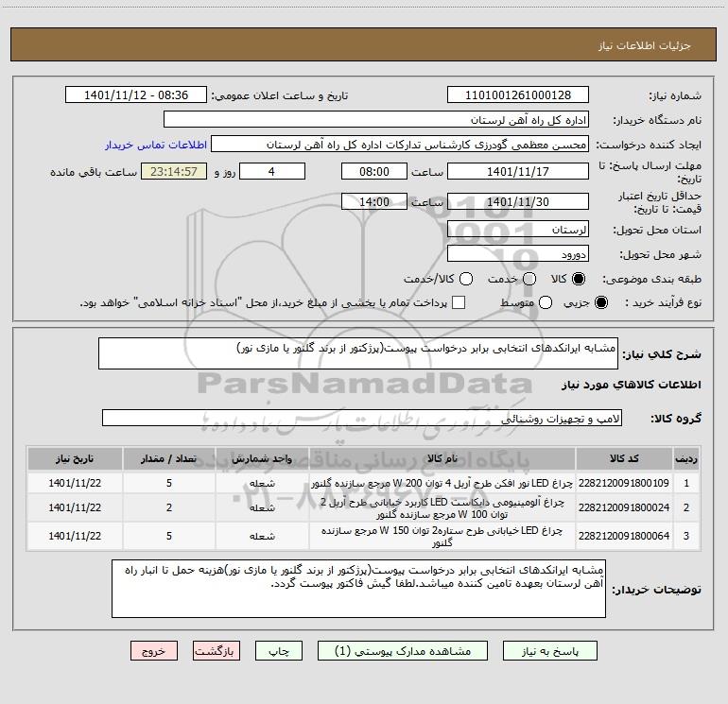Select the خدمت radio button
This screenshot has height=704, width=728.
tap(529, 279)
